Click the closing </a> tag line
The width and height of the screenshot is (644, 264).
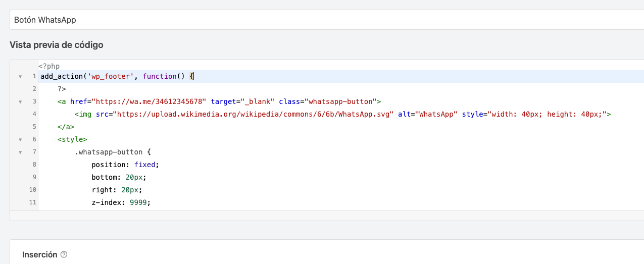pyautogui.click(x=66, y=127)
